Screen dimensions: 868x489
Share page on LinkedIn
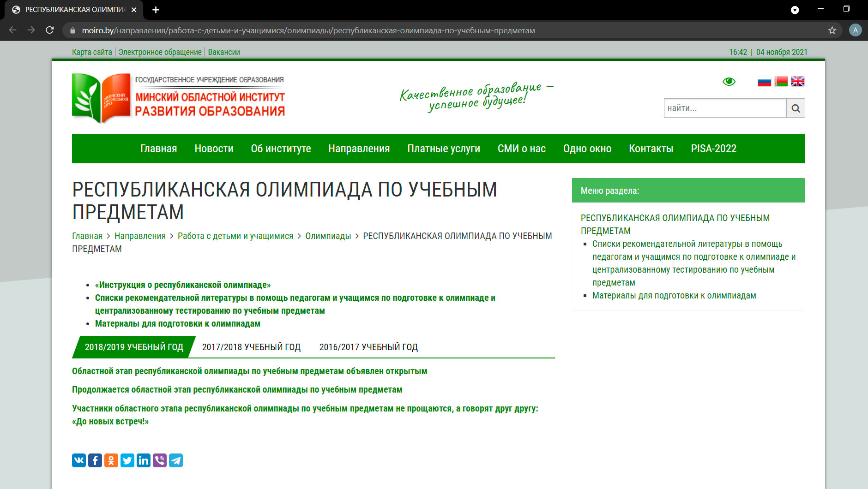(144, 460)
